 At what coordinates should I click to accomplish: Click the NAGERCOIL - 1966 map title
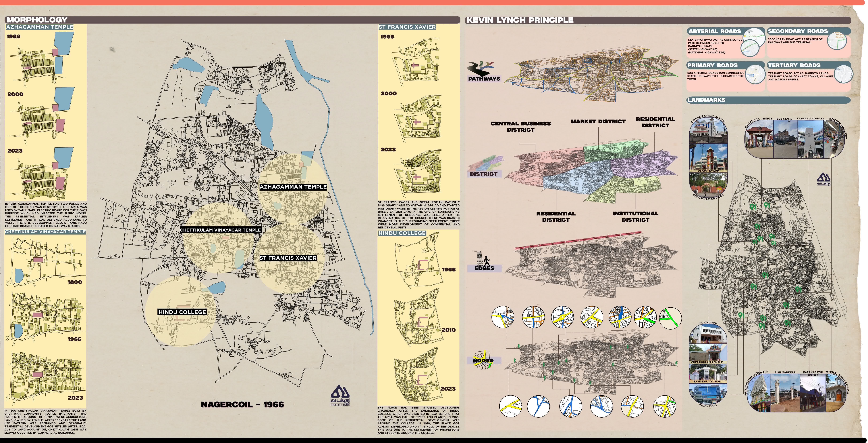pyautogui.click(x=242, y=405)
